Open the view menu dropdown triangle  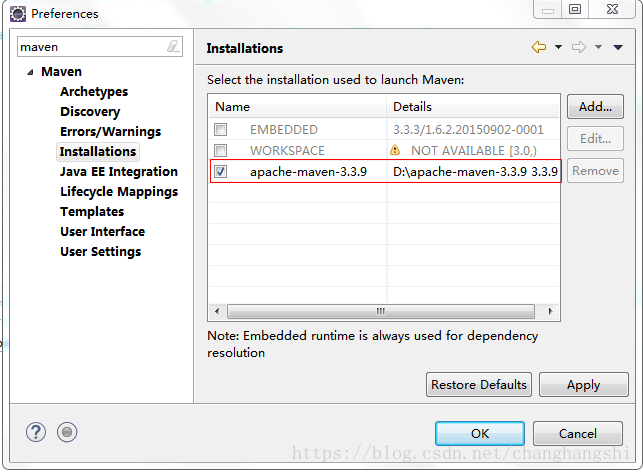point(618,48)
